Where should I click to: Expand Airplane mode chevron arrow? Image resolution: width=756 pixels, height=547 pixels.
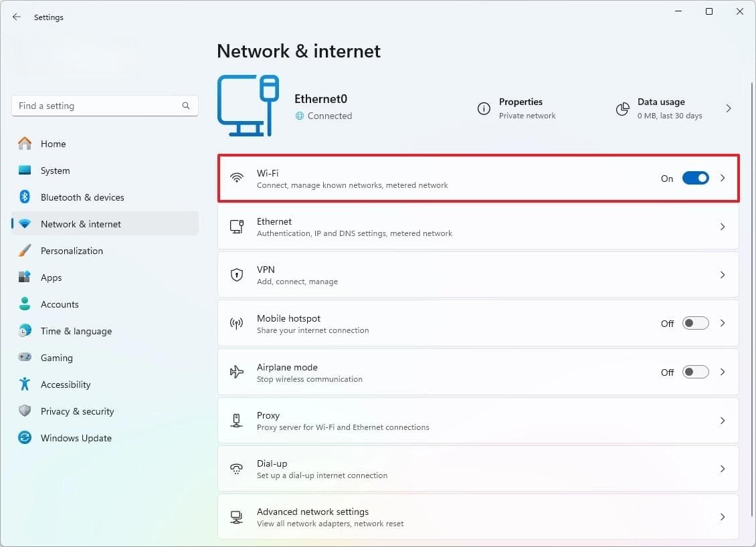[x=723, y=372]
